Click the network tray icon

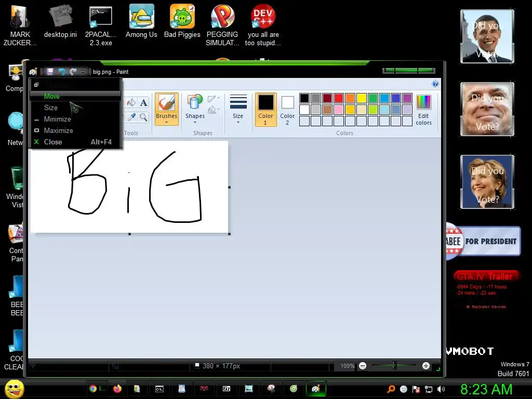point(429,389)
